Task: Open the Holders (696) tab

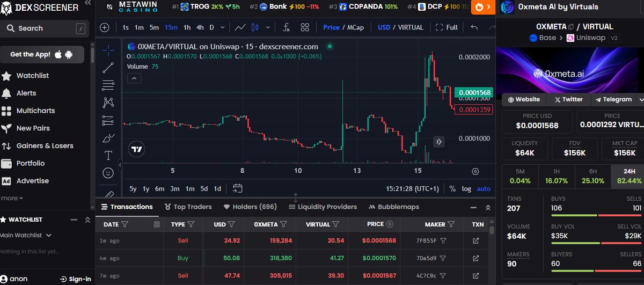Action: click(x=250, y=207)
